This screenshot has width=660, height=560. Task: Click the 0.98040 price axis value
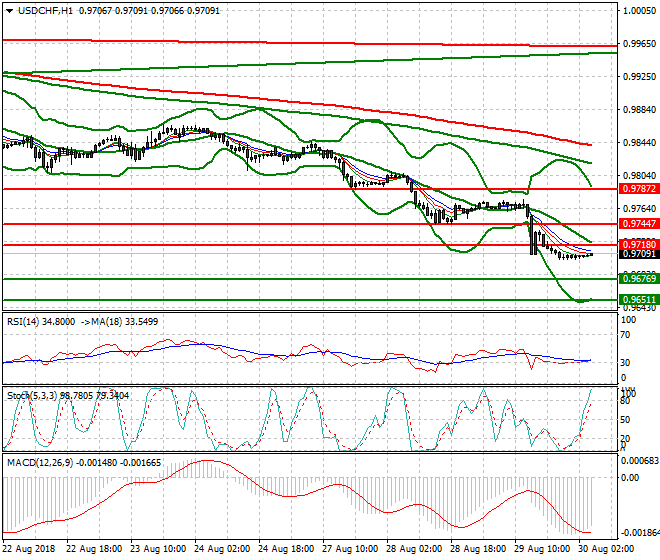point(639,176)
